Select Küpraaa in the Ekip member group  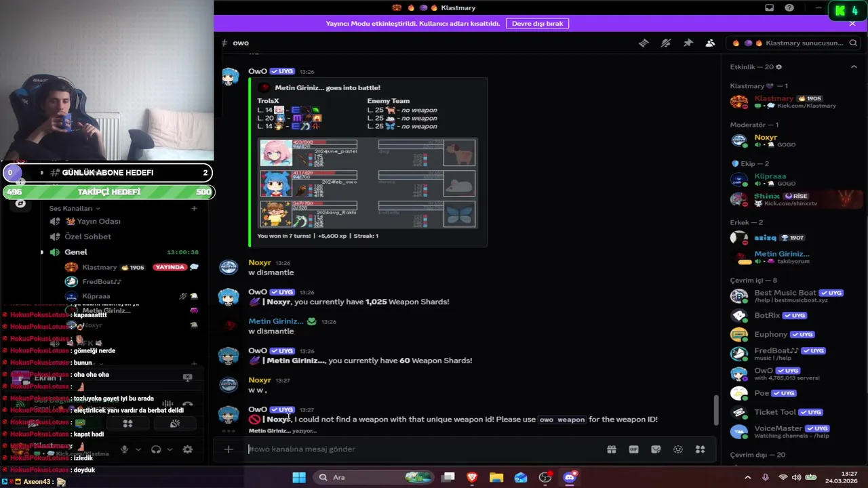pos(792,180)
